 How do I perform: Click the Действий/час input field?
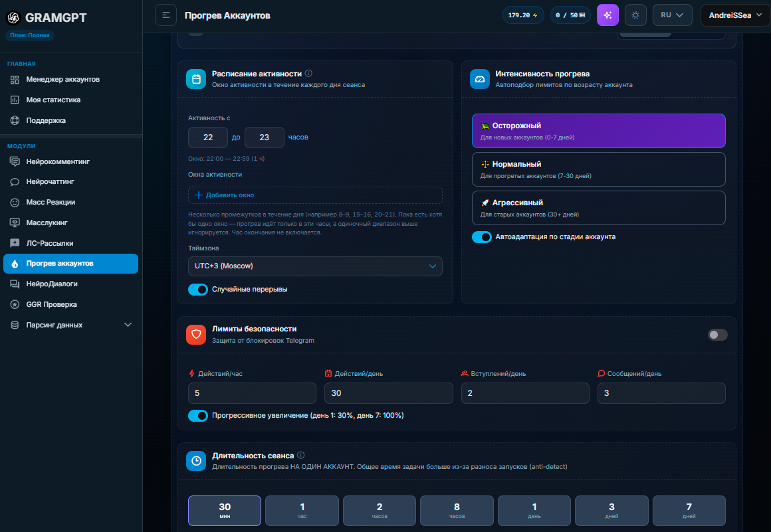point(253,393)
